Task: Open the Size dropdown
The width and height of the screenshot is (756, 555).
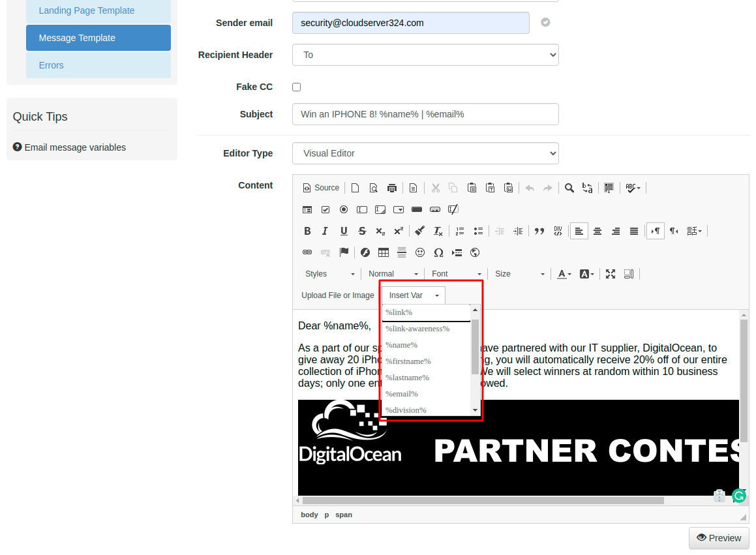Action: 519,274
